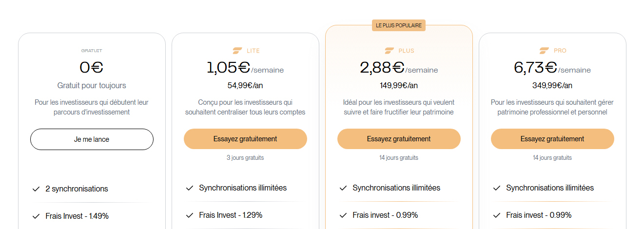Click the 1,05€/semaine Lite price
This screenshot has width=644, height=229.
(245, 68)
